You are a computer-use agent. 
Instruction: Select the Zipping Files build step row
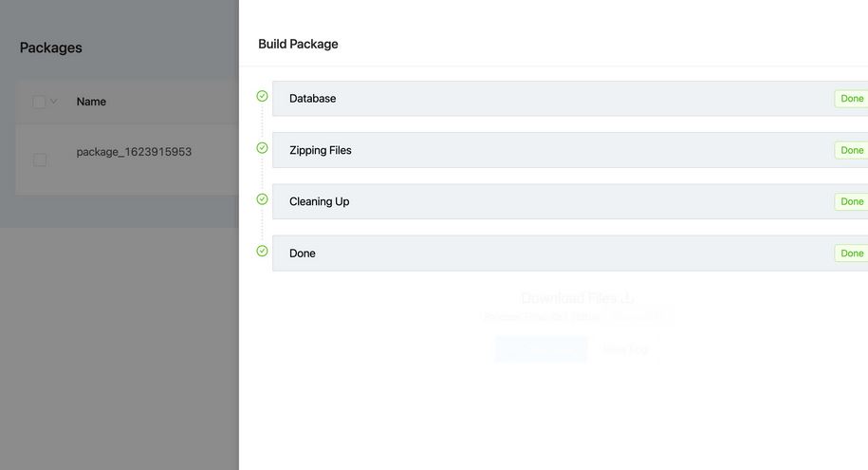coord(570,150)
